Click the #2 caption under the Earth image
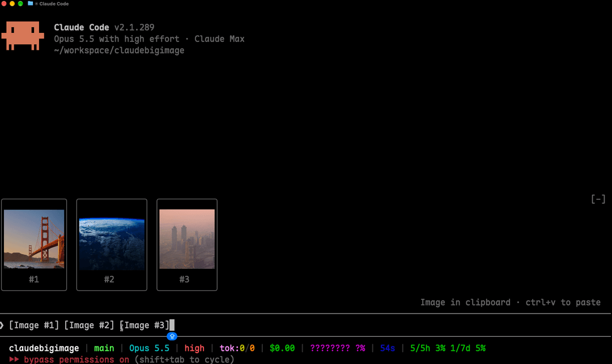612x364 pixels. [109, 280]
